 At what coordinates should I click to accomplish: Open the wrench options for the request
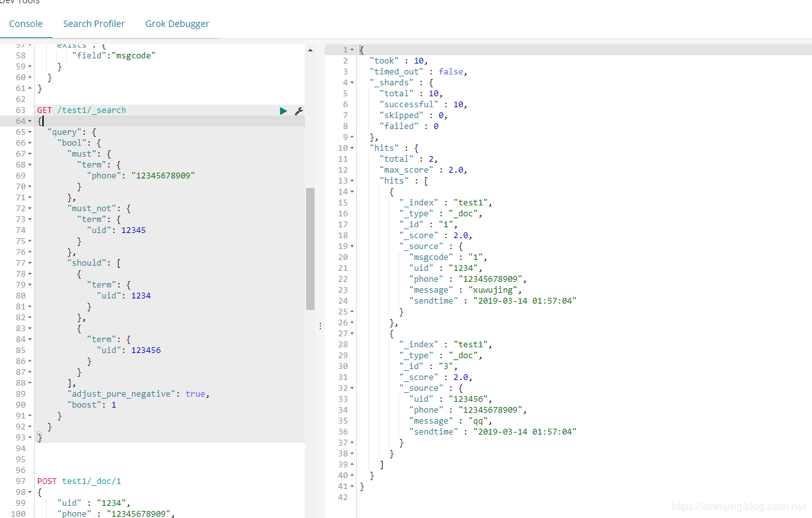[x=298, y=111]
